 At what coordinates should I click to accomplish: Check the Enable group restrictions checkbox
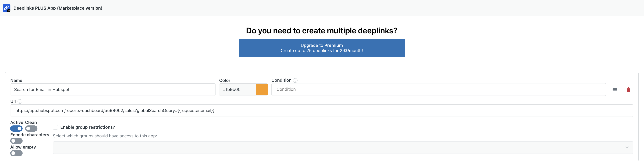pyautogui.click(x=56, y=127)
